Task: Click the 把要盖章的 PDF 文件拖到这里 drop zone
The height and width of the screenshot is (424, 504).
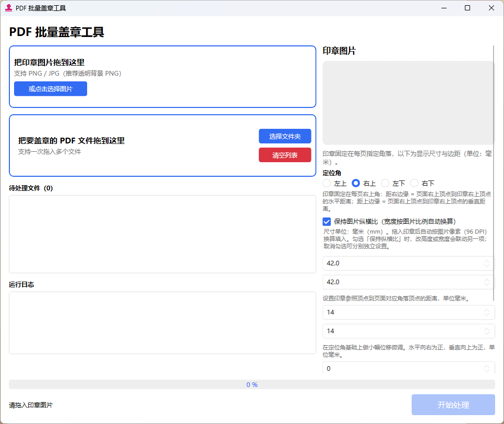Action: (163, 146)
